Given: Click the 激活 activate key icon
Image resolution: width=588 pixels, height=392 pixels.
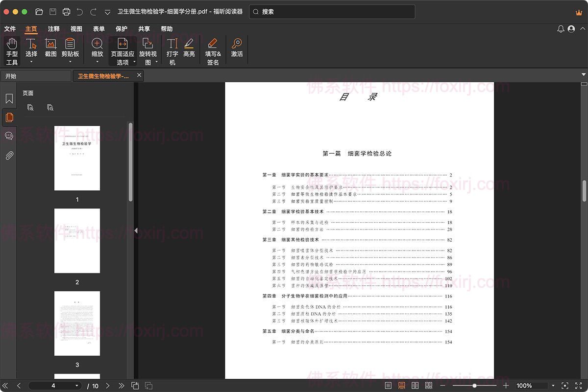Looking at the screenshot, I should [x=237, y=48].
